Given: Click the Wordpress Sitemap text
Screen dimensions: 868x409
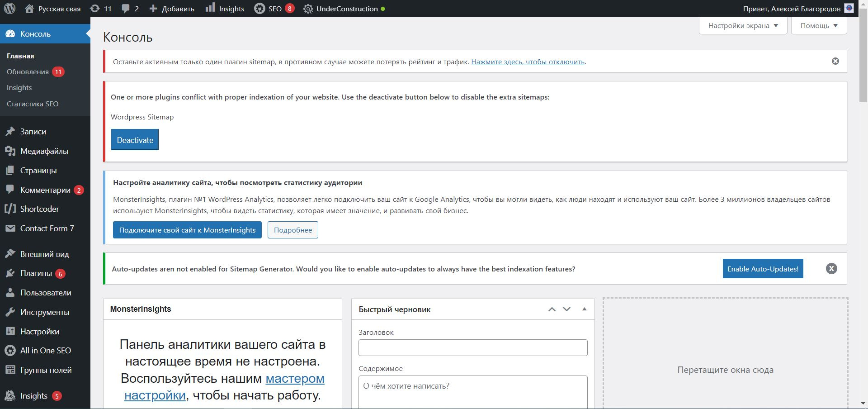Looking at the screenshot, I should pyautogui.click(x=142, y=117).
